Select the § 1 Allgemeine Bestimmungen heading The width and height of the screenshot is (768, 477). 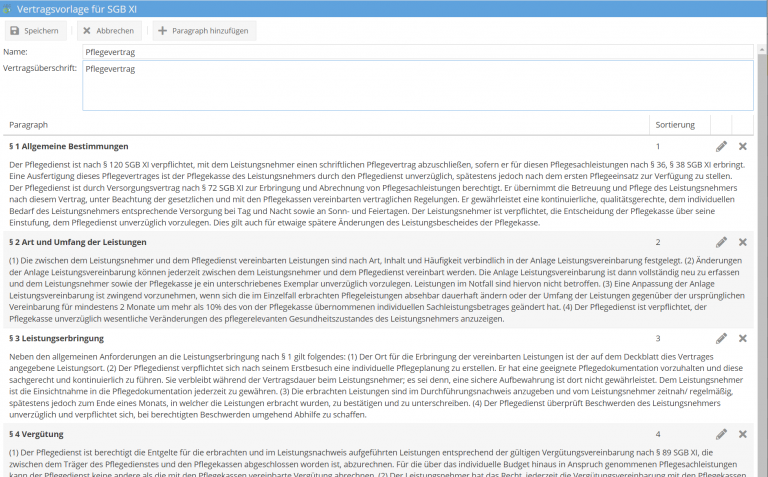(x=68, y=147)
